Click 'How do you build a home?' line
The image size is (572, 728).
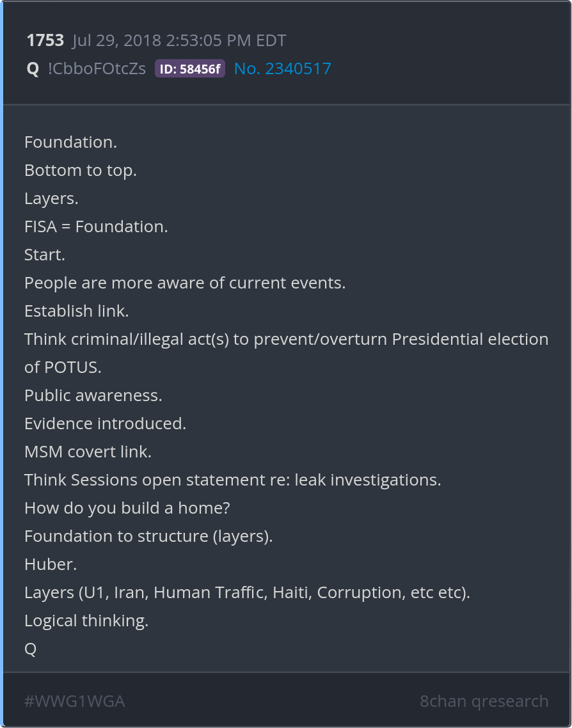pyautogui.click(x=127, y=508)
